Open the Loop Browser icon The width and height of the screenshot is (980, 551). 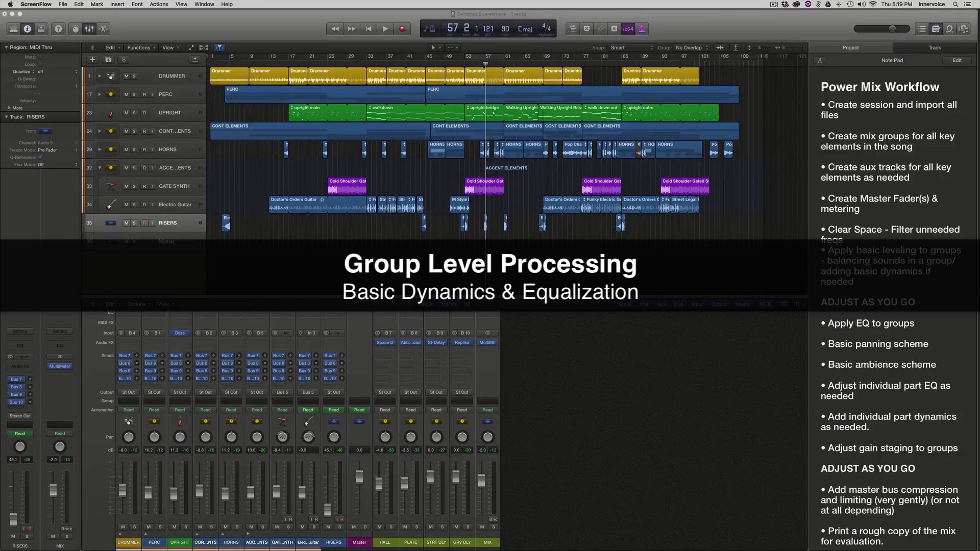(x=949, y=29)
